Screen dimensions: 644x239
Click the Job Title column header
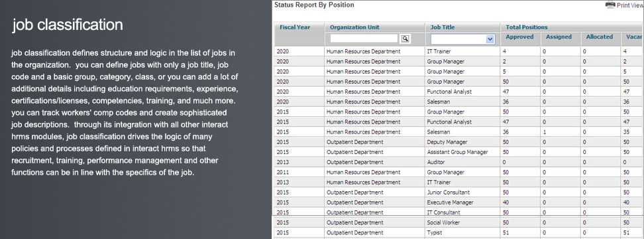(442, 27)
